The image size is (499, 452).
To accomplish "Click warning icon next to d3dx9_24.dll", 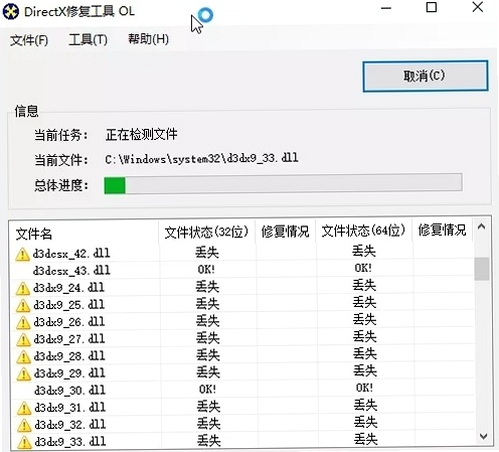I will 23,288.
